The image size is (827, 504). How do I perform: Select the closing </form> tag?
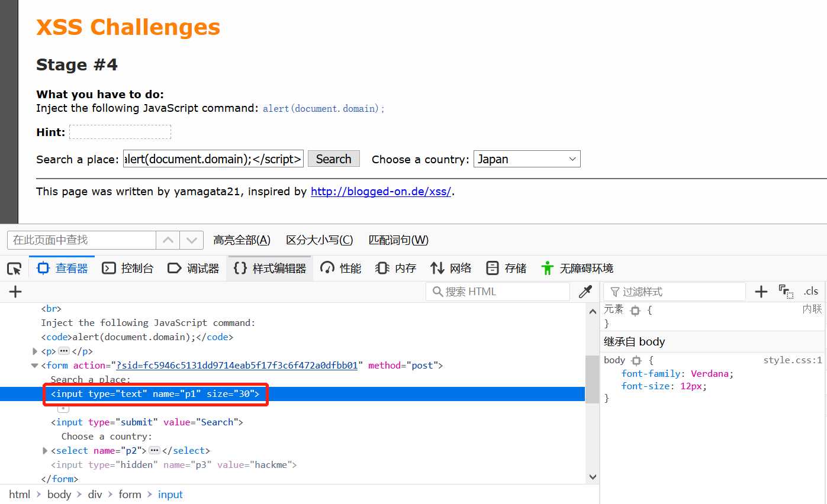click(x=60, y=479)
